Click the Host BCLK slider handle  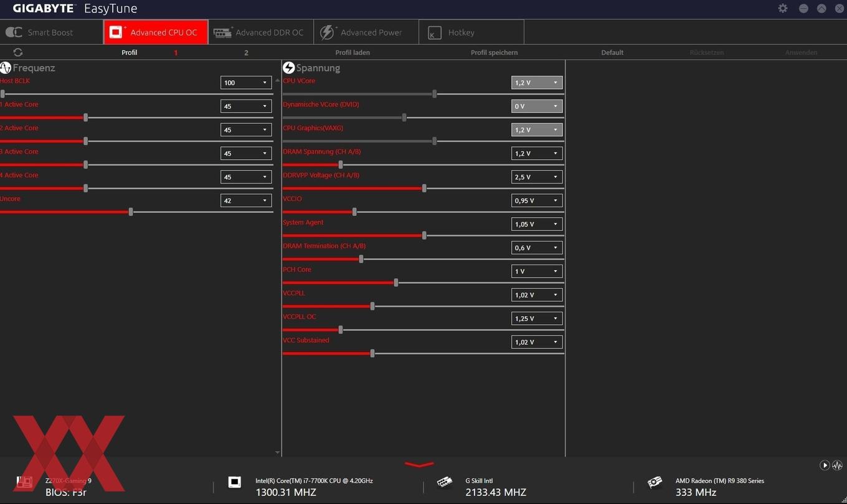(x=2, y=94)
